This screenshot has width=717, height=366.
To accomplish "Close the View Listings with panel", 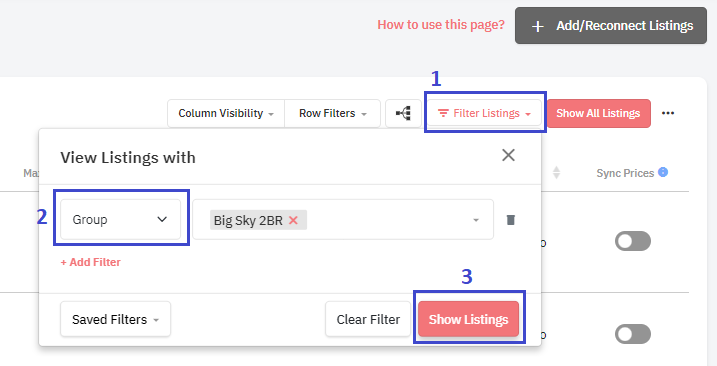I will point(508,155).
